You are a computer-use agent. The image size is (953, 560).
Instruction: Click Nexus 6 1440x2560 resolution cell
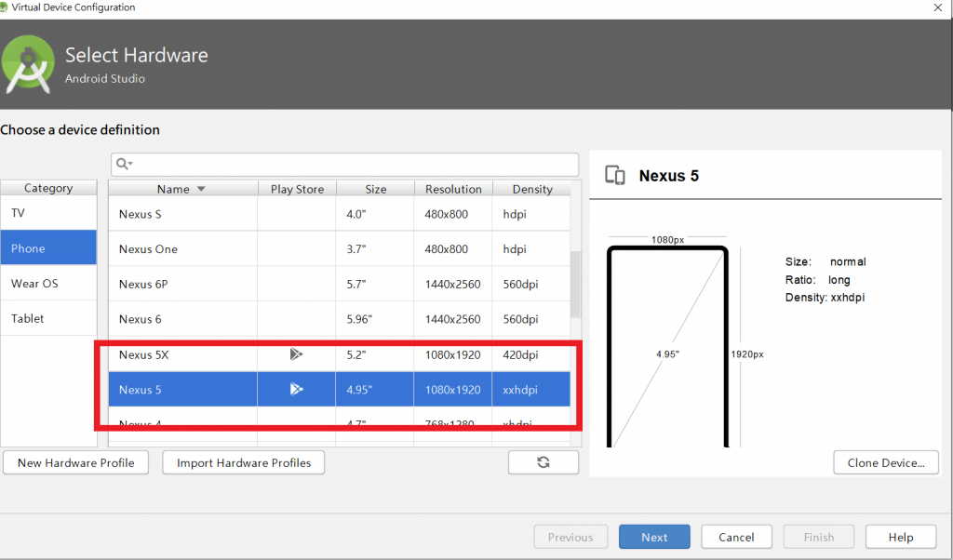point(453,319)
